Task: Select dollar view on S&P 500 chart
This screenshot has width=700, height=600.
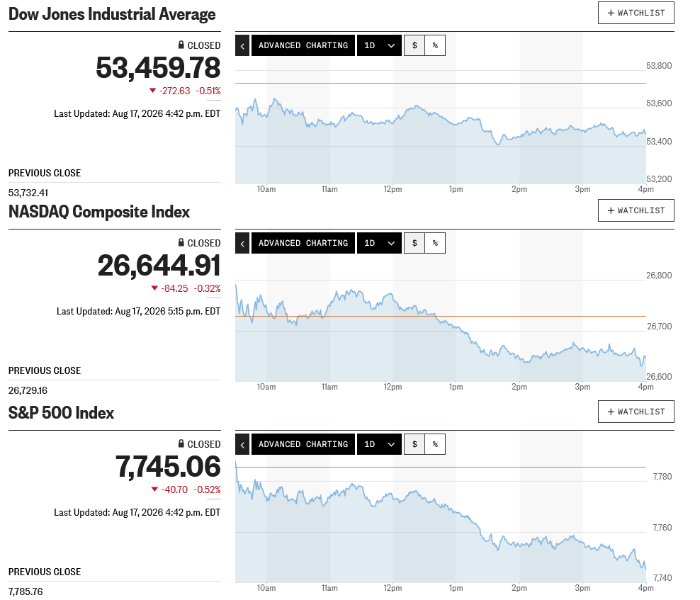Action: pos(414,445)
